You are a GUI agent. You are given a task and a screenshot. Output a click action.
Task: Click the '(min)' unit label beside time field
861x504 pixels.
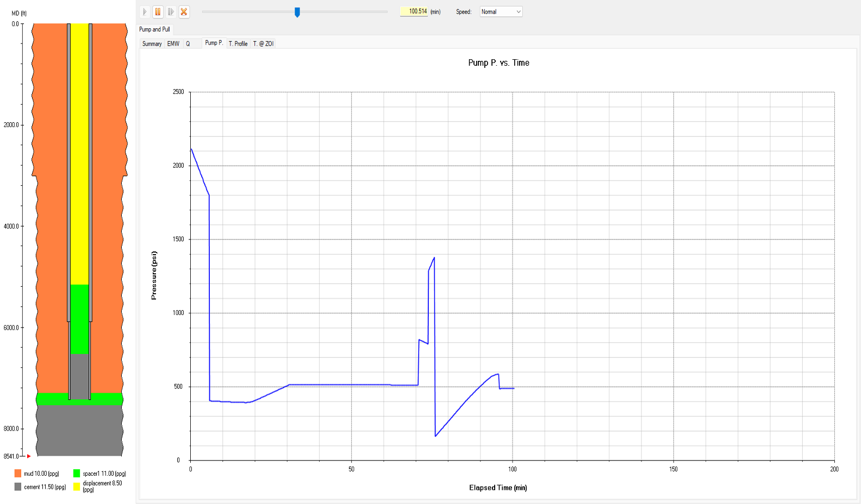435,12
